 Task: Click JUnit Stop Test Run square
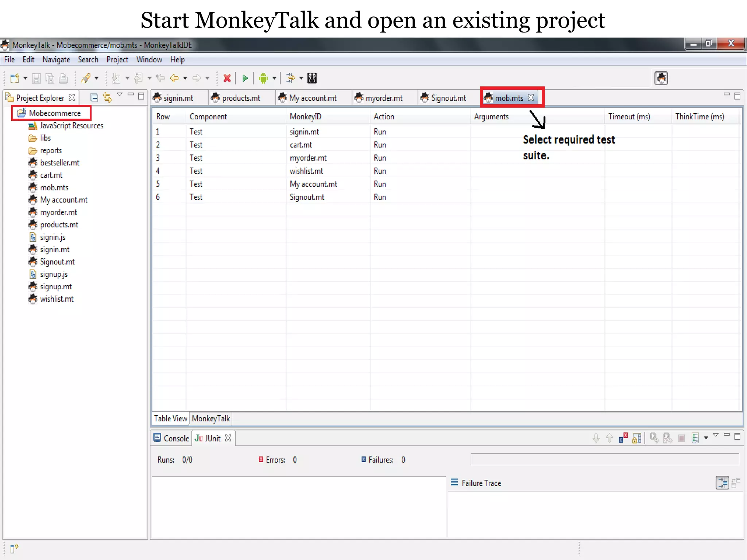click(681, 438)
